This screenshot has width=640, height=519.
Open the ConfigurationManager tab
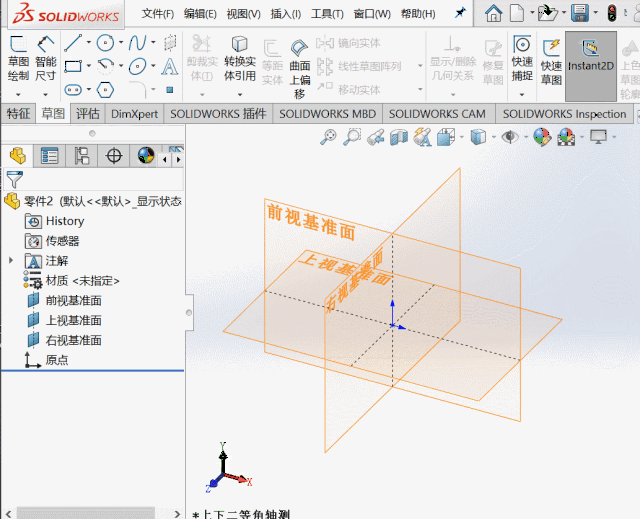coord(82,155)
